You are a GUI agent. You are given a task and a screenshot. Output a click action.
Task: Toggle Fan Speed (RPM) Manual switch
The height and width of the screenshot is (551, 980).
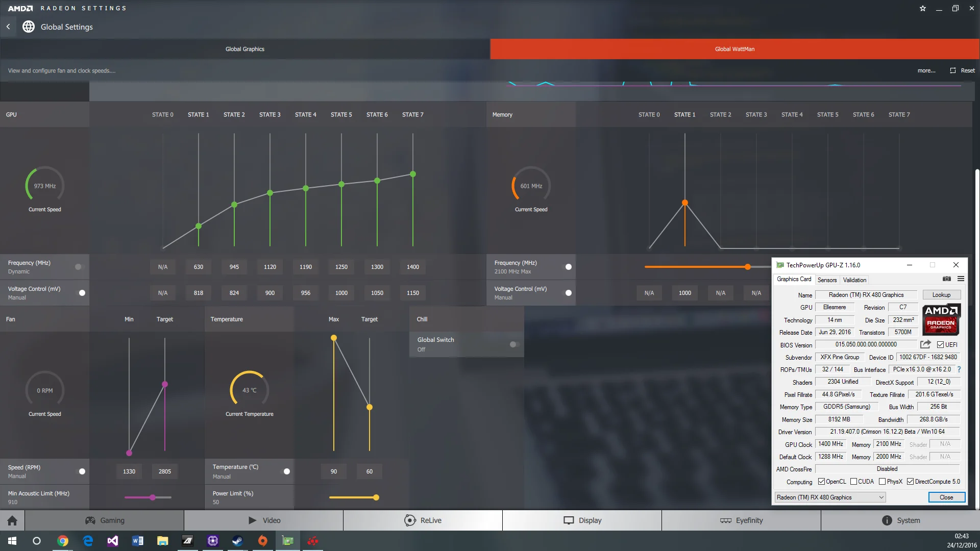(x=81, y=471)
